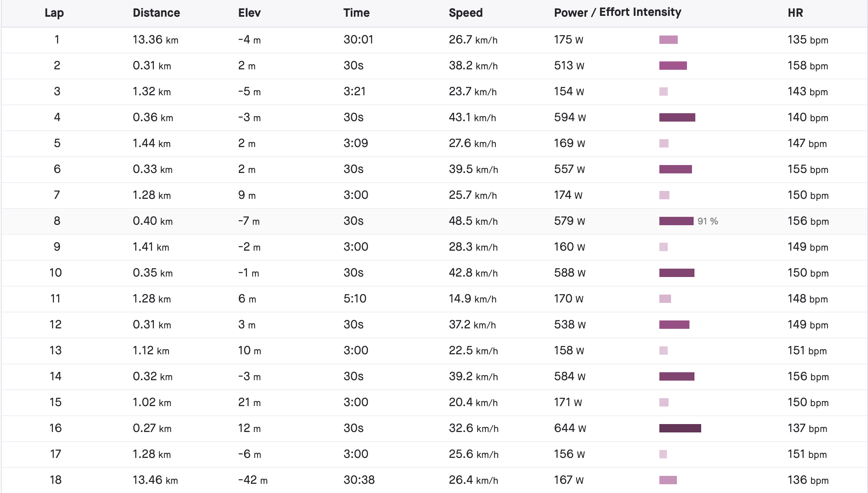The image size is (868, 493).
Task: Click the Distance column header
Action: [156, 13]
